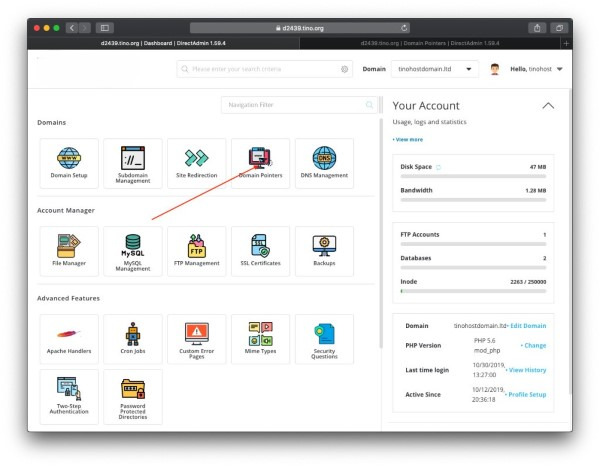Open DNS Management

tap(324, 163)
